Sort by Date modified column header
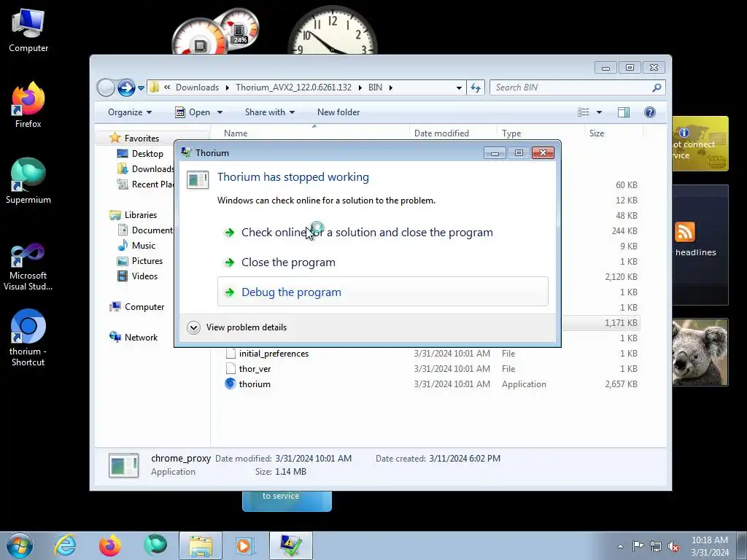Screen dimensions: 747x560 tap(452, 133)
